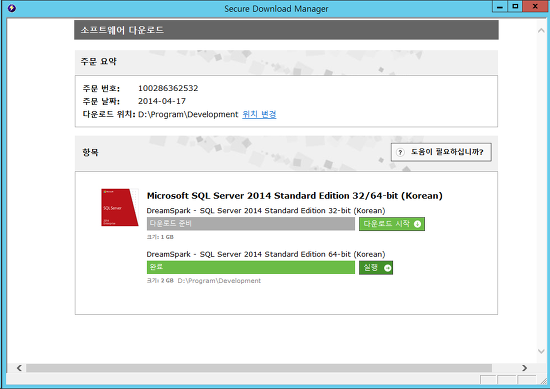550x389 pixels.
Task: Click the green 완료 progress bar
Action: coord(251,268)
